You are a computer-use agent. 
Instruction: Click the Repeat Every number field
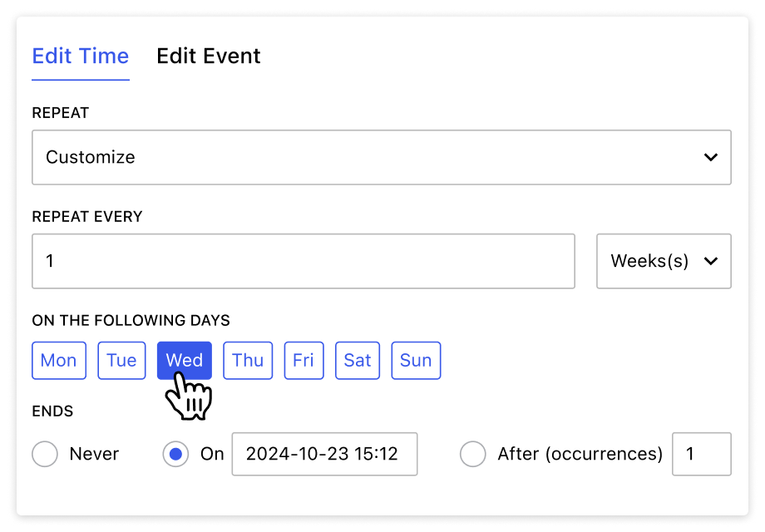(x=303, y=261)
